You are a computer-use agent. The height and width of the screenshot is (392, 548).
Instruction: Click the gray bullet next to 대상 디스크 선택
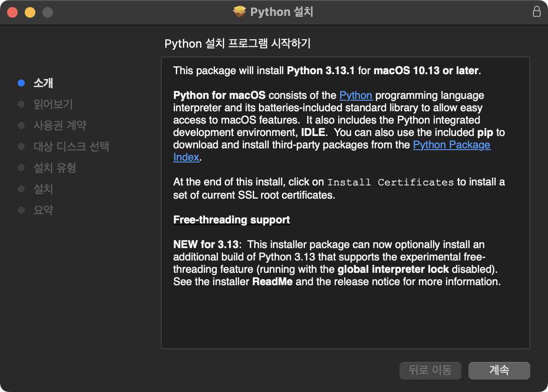pos(21,147)
